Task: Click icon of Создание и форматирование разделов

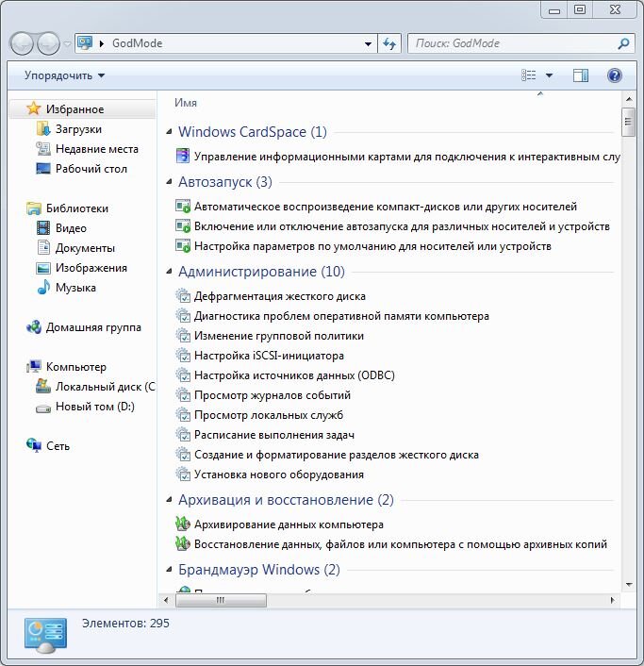Action: [x=183, y=455]
